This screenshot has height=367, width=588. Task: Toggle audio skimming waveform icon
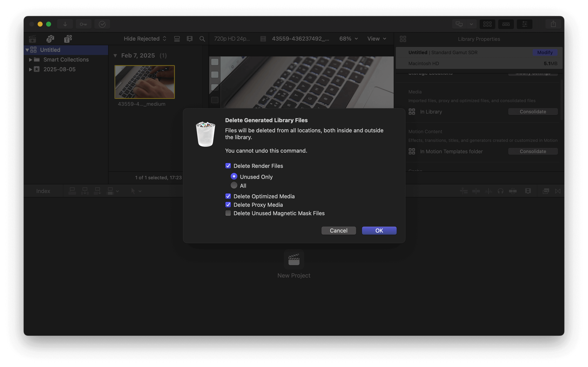coord(488,191)
